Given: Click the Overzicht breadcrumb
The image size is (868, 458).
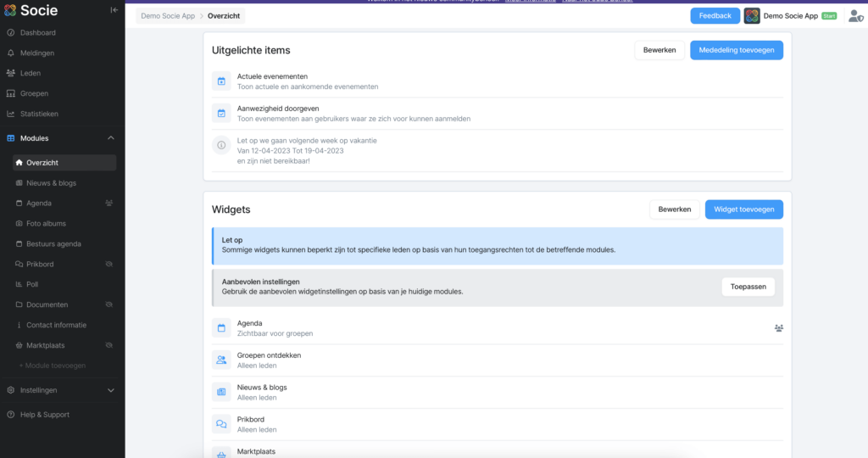Looking at the screenshot, I should (224, 16).
